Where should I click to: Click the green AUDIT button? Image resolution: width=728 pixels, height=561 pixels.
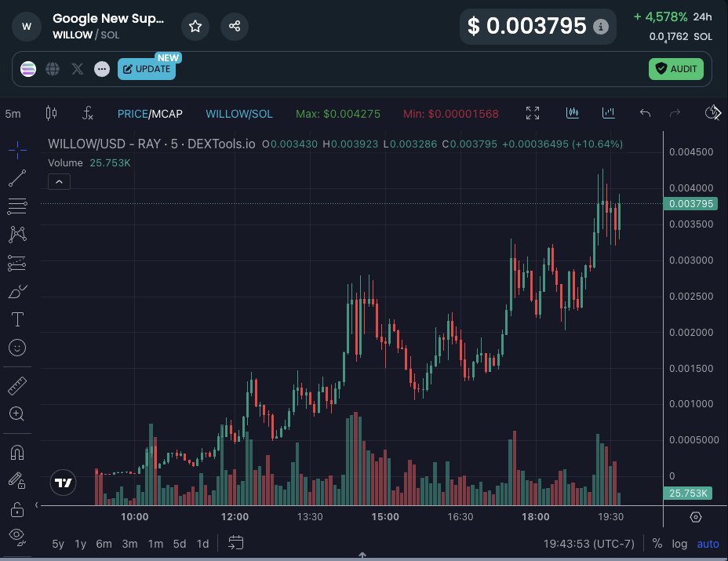click(x=675, y=69)
